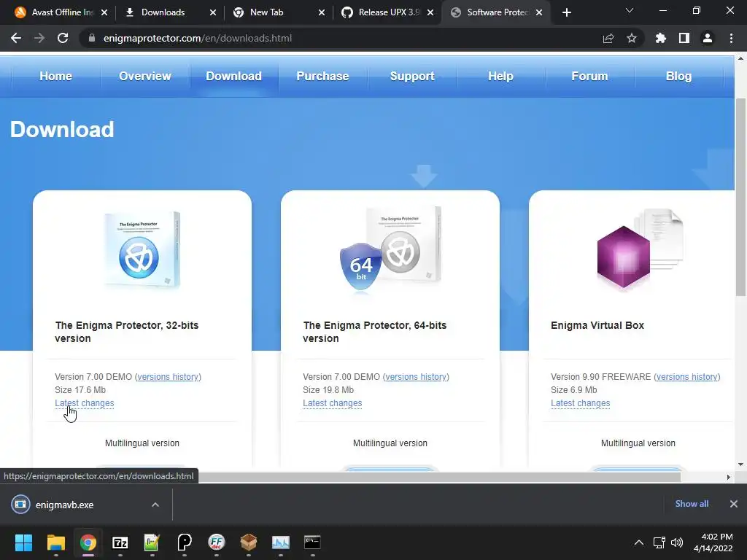Close the New Tab tab

(x=322, y=12)
